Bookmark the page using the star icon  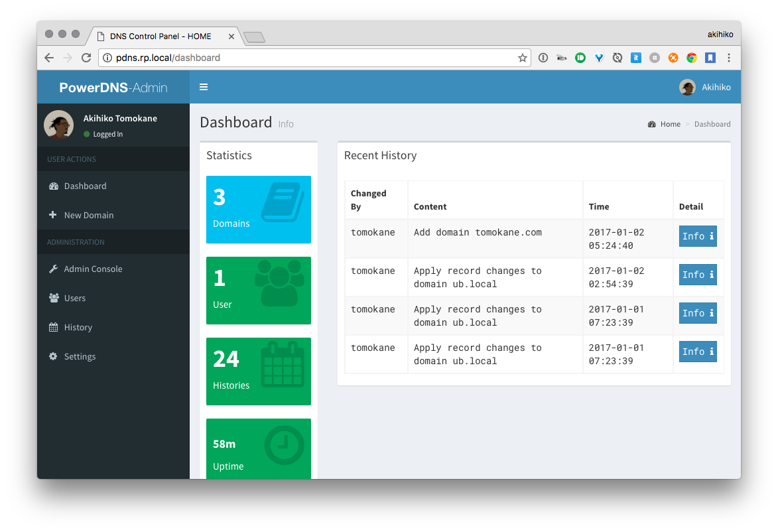pyautogui.click(x=522, y=58)
